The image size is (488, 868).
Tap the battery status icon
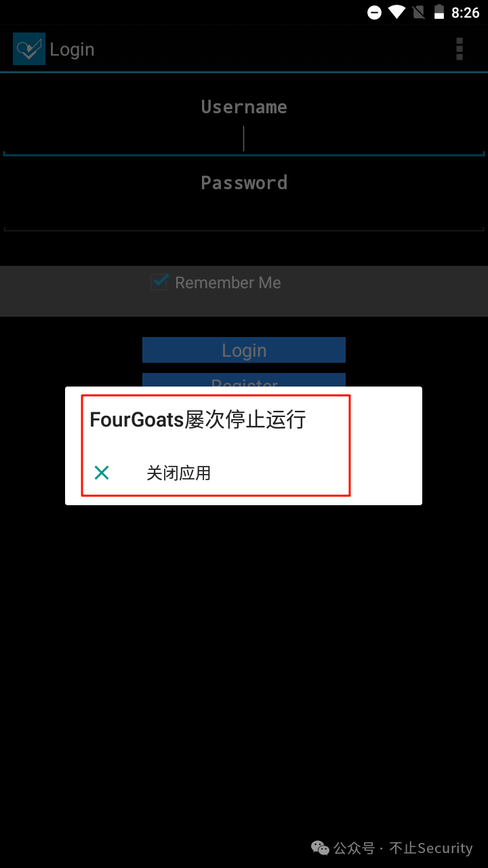coord(439,12)
